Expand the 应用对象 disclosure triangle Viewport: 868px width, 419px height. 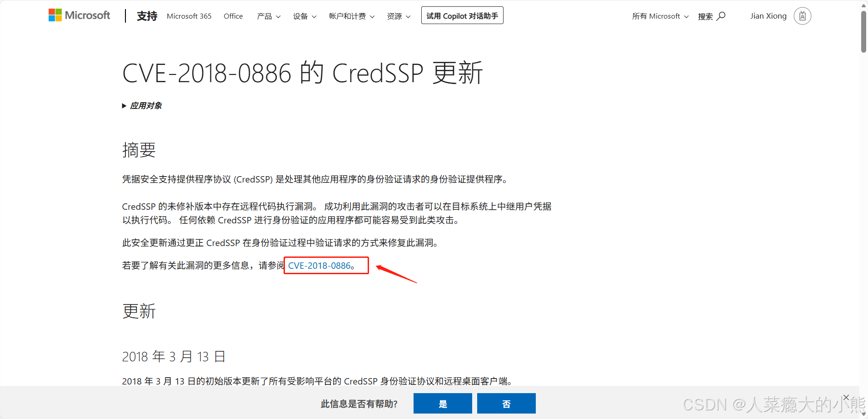pos(124,106)
